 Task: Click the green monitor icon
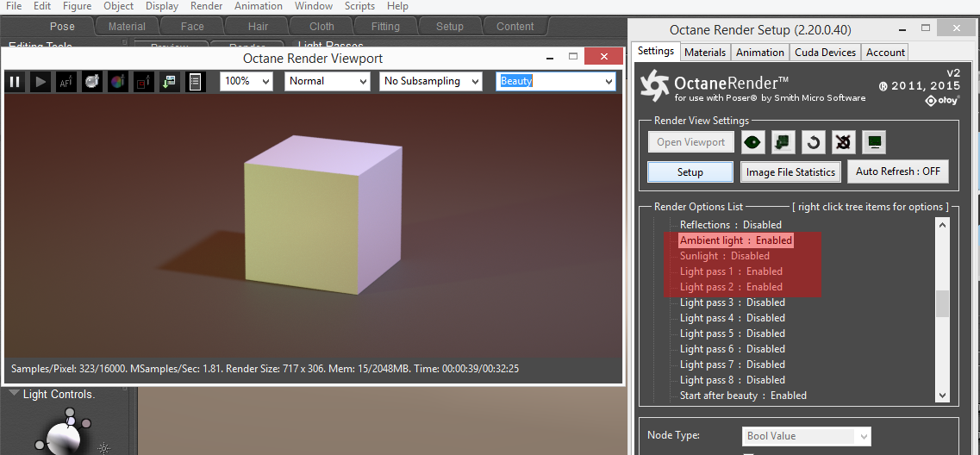[874, 142]
